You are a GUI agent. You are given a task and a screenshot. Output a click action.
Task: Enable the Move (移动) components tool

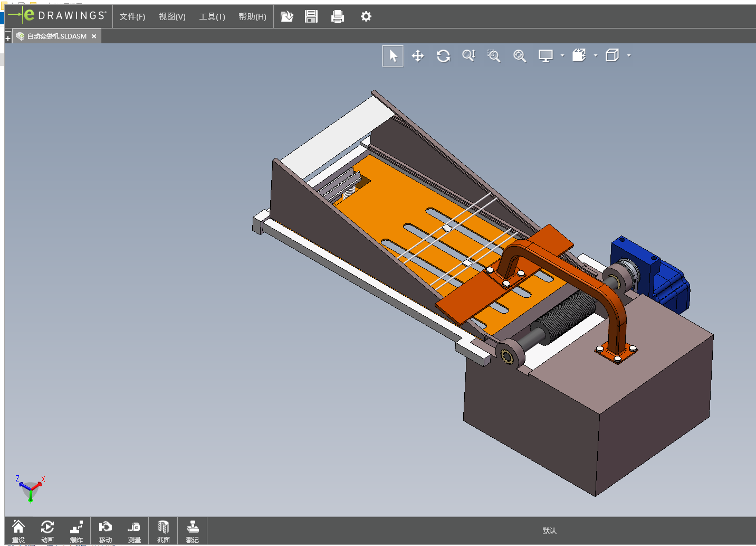[x=106, y=531]
